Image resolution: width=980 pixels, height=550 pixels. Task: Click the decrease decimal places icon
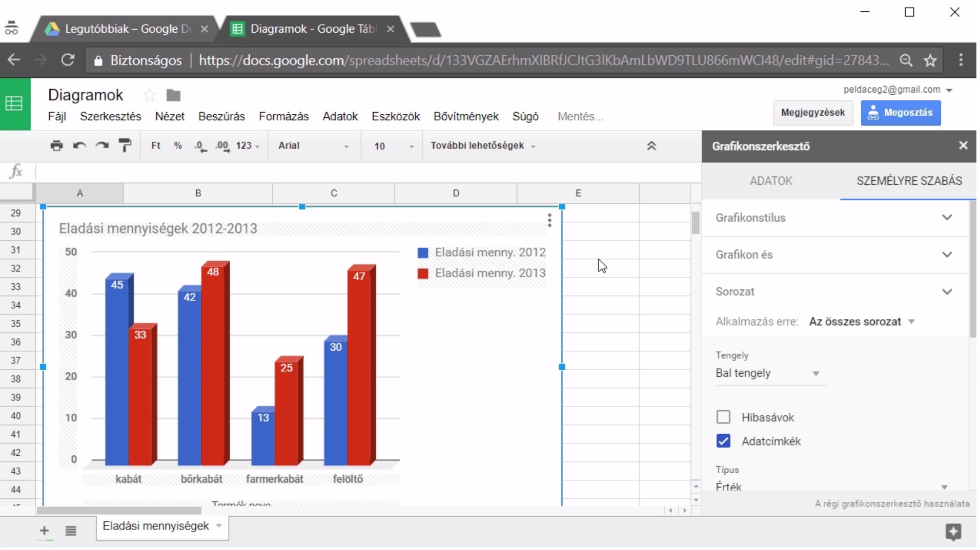pyautogui.click(x=200, y=146)
